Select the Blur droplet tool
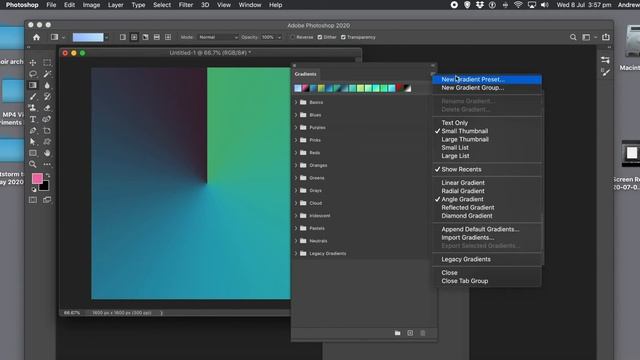The image size is (640, 360). [47, 85]
